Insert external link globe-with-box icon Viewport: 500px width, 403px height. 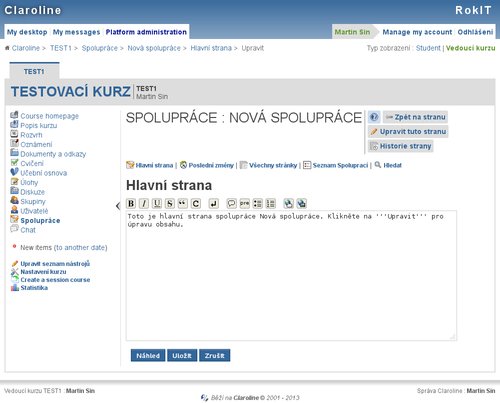pyautogui.click(x=301, y=203)
